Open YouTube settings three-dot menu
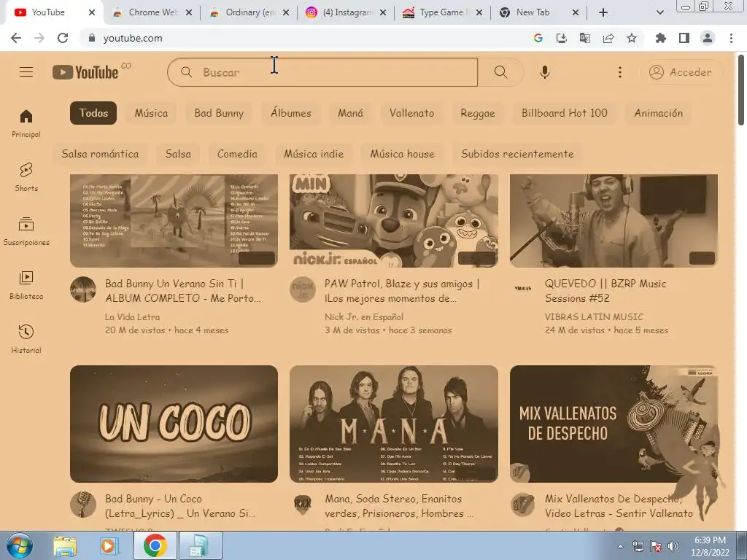Screen dimensions: 747x560 point(620,72)
